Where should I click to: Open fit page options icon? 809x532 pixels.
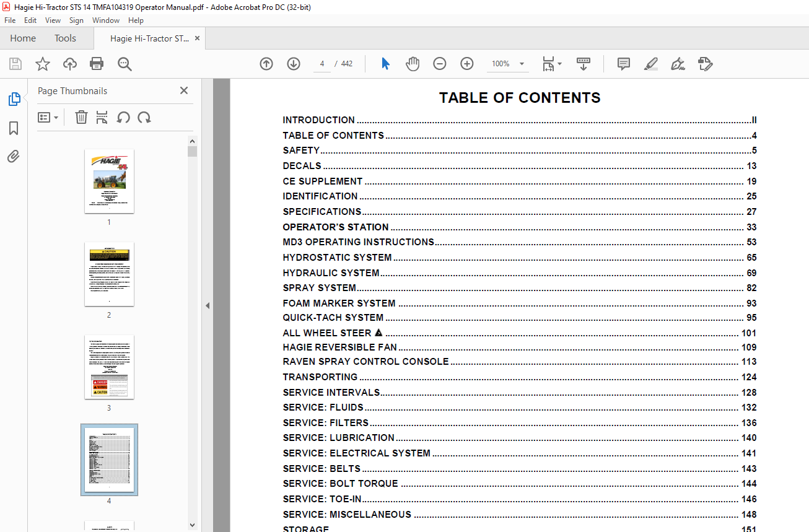coord(551,64)
